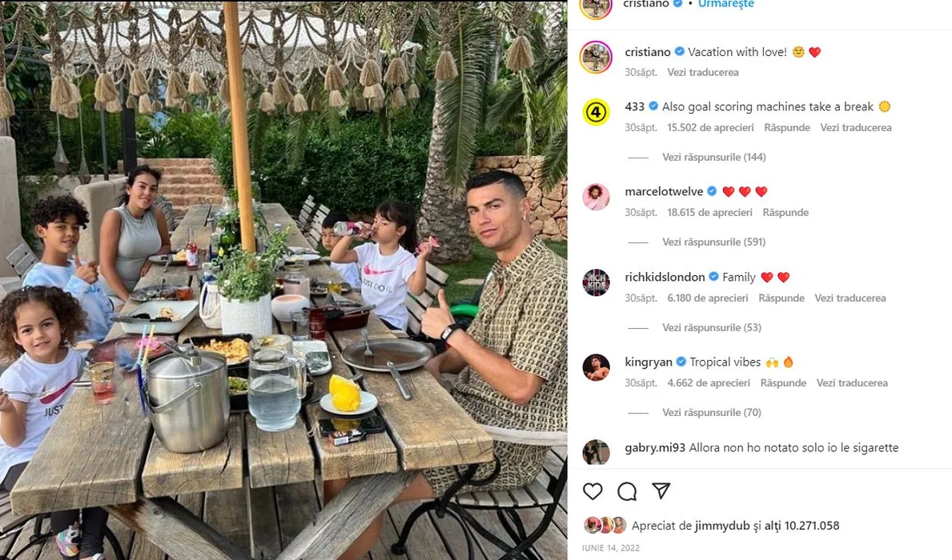Open the family lunch post photo
The image size is (952, 560).
pos(283,280)
